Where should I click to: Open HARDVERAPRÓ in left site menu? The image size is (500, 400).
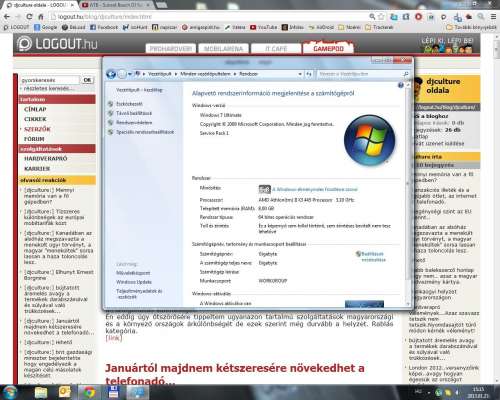tap(46, 159)
